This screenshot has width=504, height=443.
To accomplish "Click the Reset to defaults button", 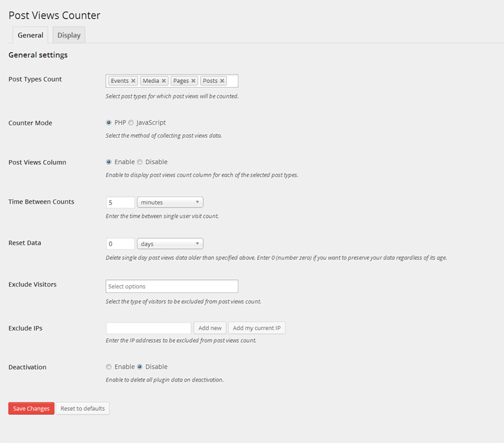I will click(x=83, y=409).
